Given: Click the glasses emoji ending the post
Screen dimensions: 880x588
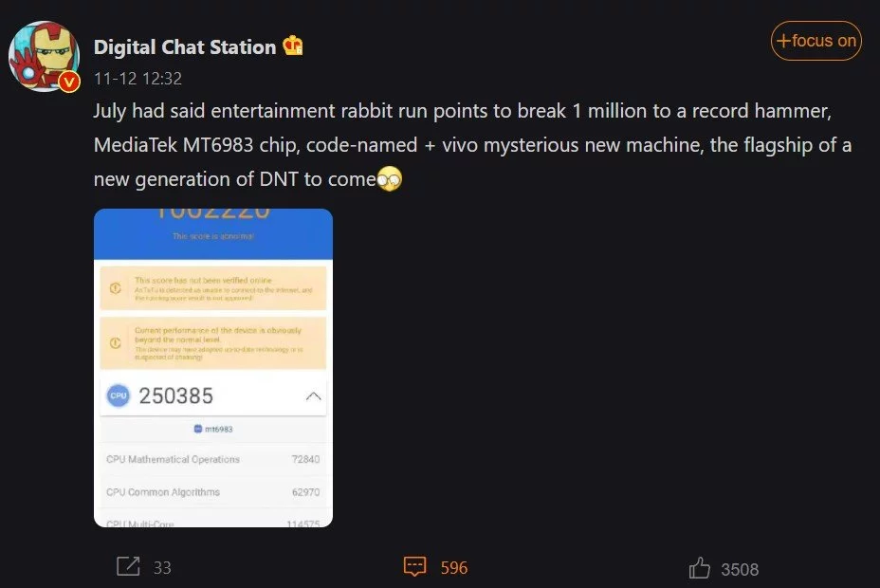Looking at the screenshot, I should (x=390, y=178).
